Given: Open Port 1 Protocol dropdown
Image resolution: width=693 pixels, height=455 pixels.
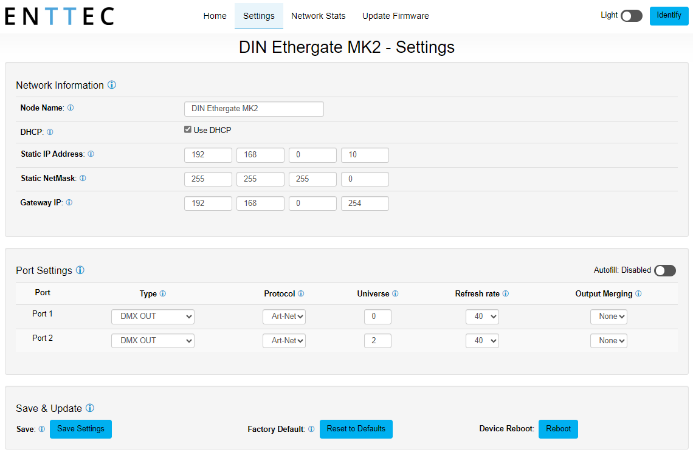Looking at the screenshot, I should (284, 317).
